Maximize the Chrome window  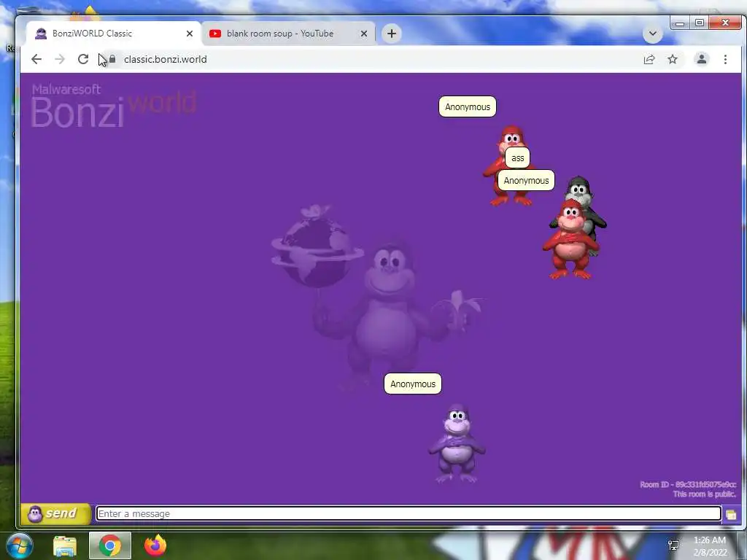coord(699,23)
